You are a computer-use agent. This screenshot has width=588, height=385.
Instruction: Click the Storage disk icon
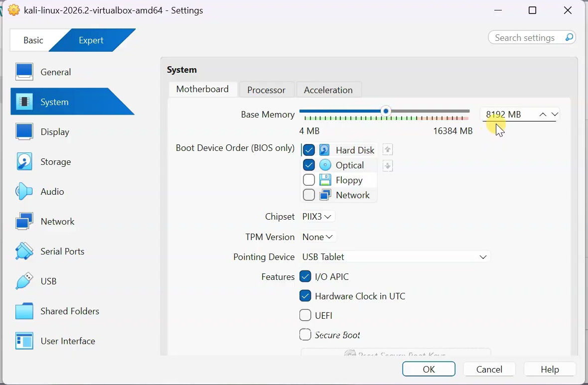tap(24, 161)
